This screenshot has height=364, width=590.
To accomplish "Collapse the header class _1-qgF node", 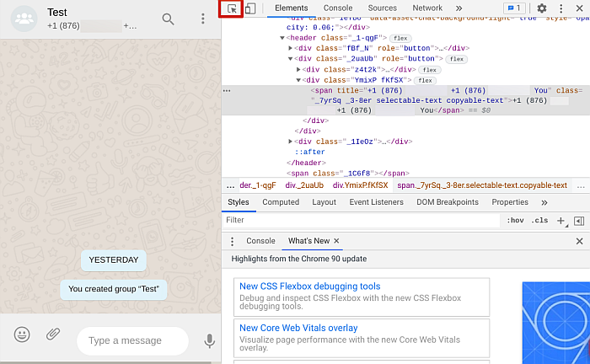I will pyautogui.click(x=282, y=38).
